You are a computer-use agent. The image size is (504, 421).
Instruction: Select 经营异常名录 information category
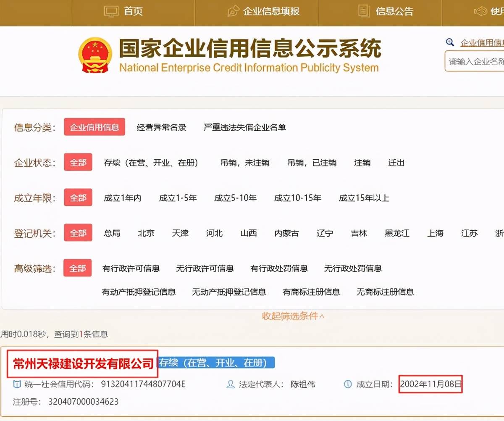161,127
